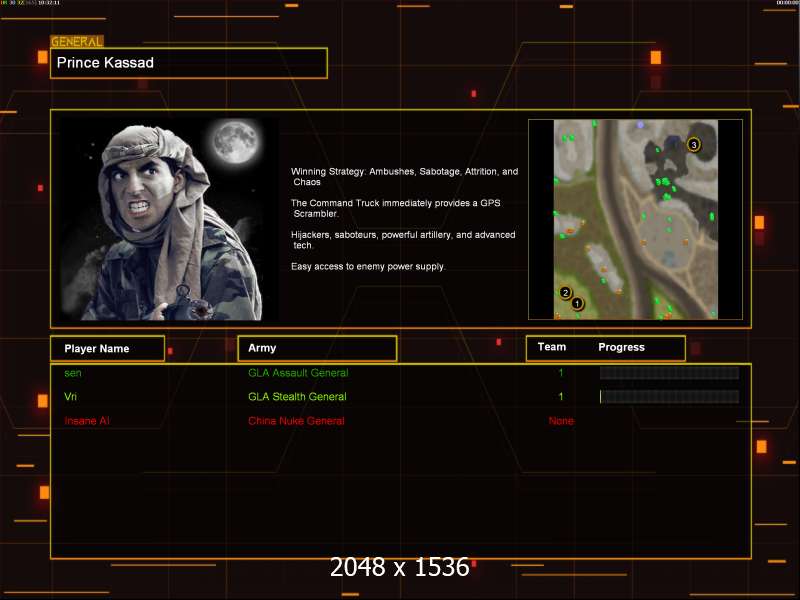
Task: Click player name 'Insane AI'
Action: (x=87, y=421)
